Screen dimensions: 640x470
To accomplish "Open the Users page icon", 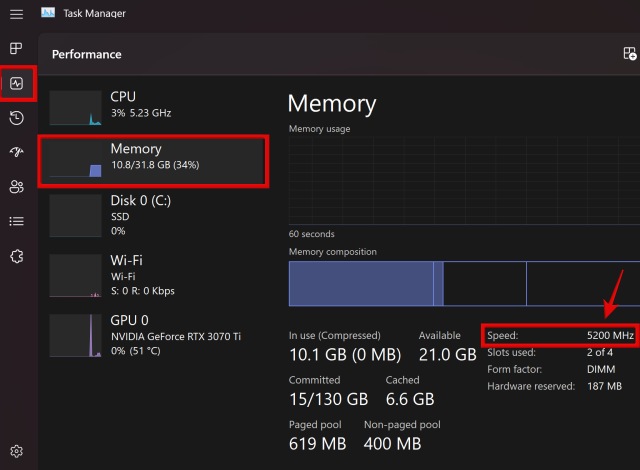I will [x=16, y=186].
